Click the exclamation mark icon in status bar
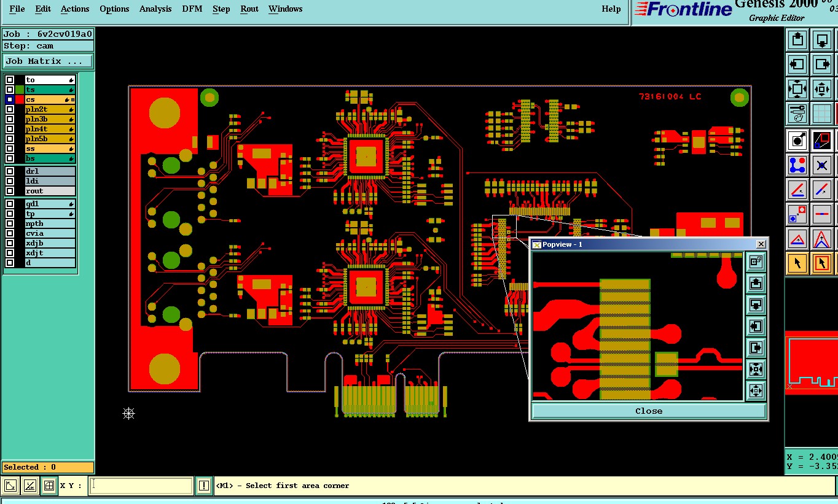This screenshot has width=838, height=504. (204, 486)
